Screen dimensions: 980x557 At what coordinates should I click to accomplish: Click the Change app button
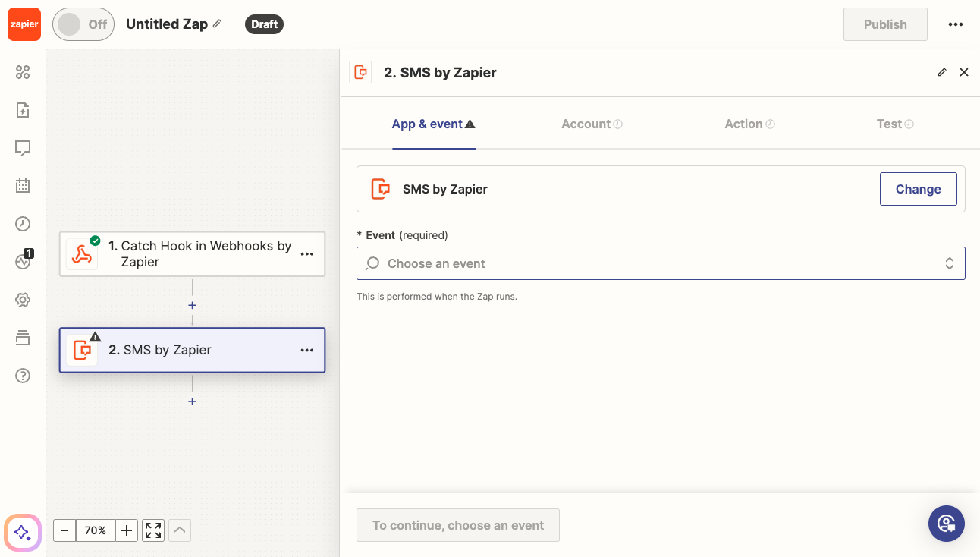(919, 189)
